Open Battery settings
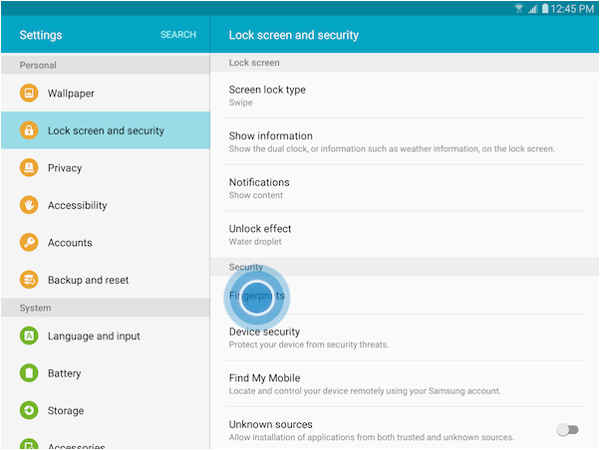 [x=106, y=373]
